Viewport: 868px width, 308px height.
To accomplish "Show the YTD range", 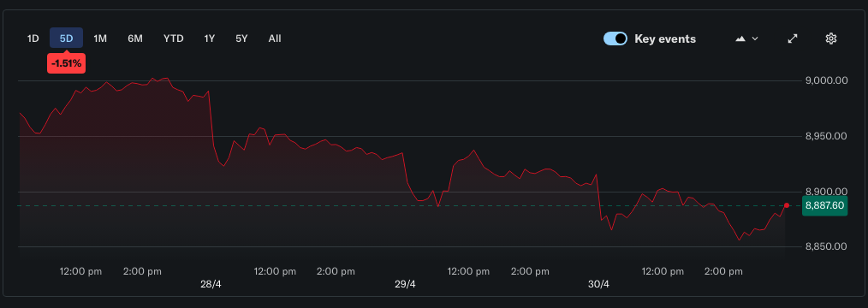I will (173, 38).
